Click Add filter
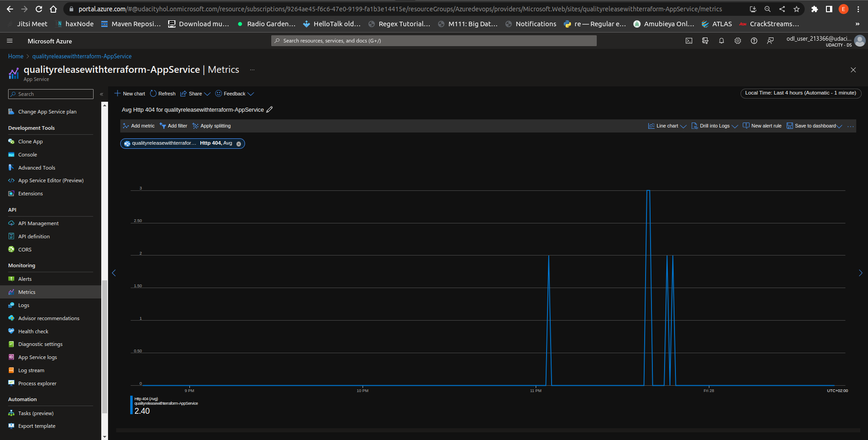The width and height of the screenshot is (868, 440). (173, 126)
